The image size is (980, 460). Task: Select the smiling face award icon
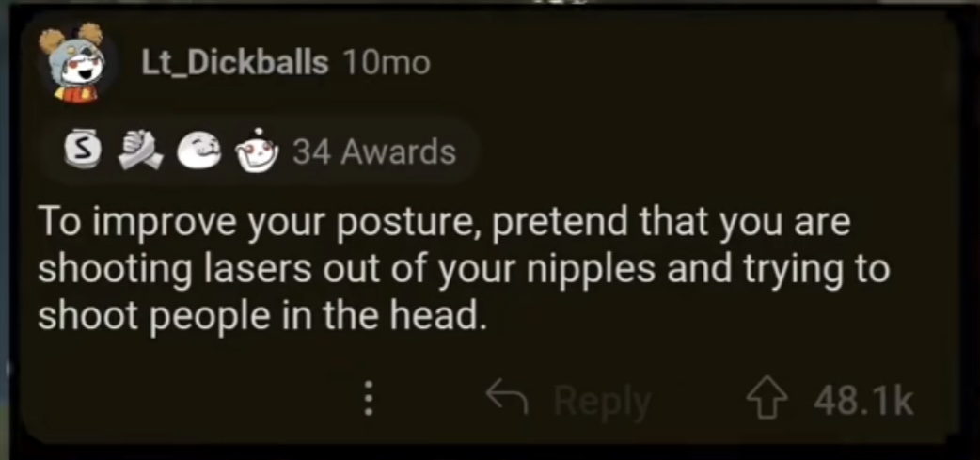(198, 152)
